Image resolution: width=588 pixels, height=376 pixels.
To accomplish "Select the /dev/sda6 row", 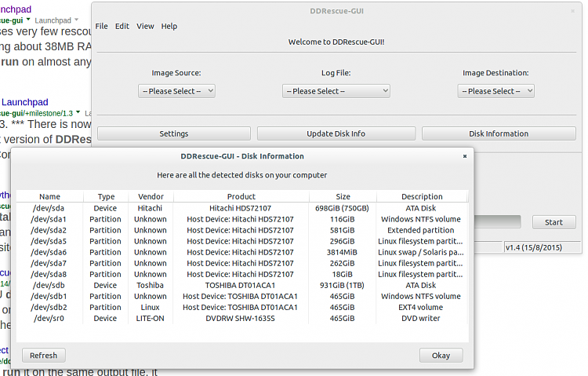I will pyautogui.click(x=242, y=252).
